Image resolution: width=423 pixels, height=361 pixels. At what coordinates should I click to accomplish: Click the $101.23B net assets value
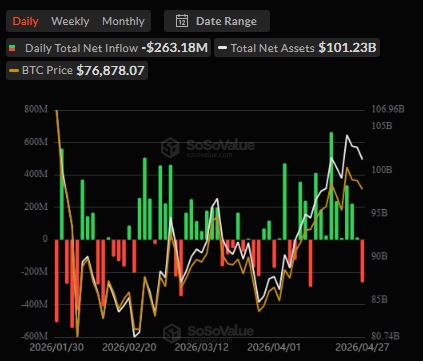coord(347,48)
